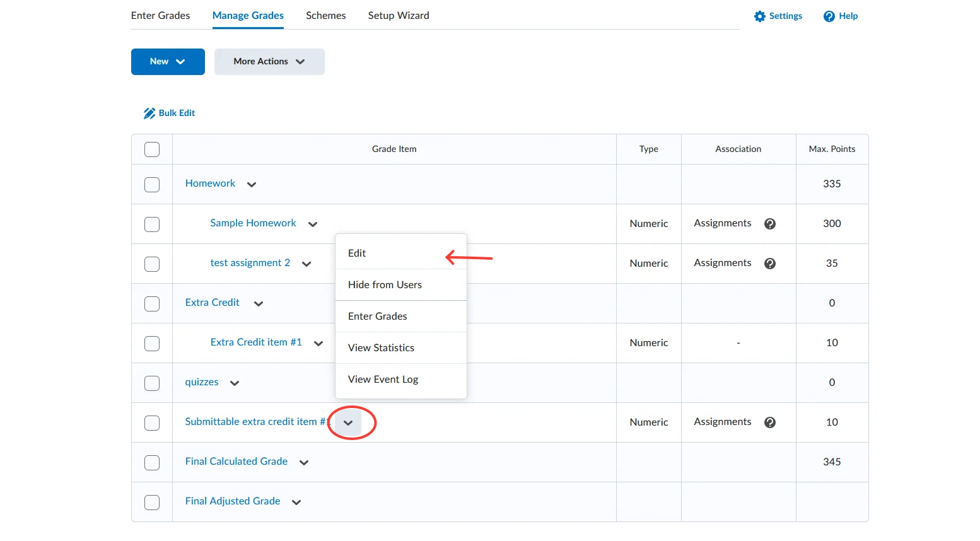This screenshot has width=980, height=541.
Task: Check the Homework row checkbox
Action: [152, 185]
